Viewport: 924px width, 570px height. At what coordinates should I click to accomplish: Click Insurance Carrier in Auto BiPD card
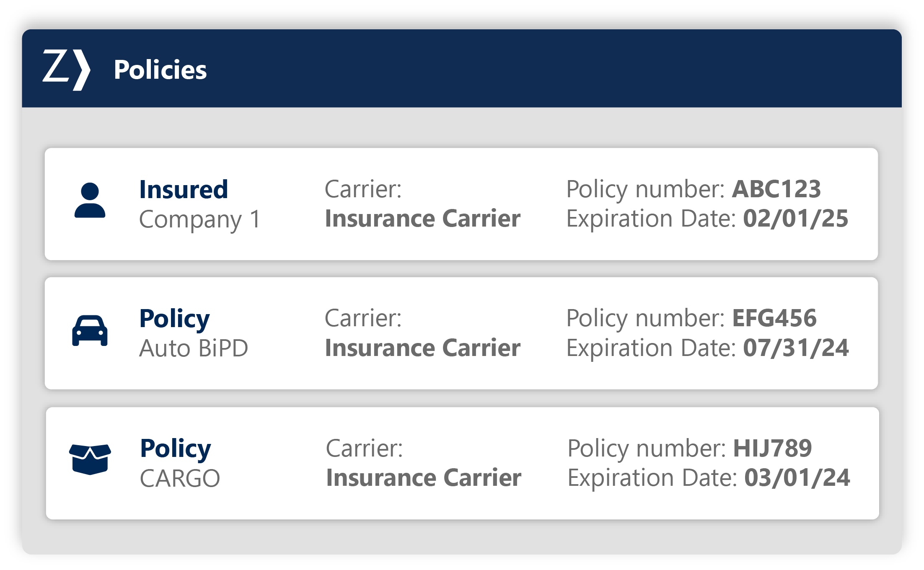point(422,348)
